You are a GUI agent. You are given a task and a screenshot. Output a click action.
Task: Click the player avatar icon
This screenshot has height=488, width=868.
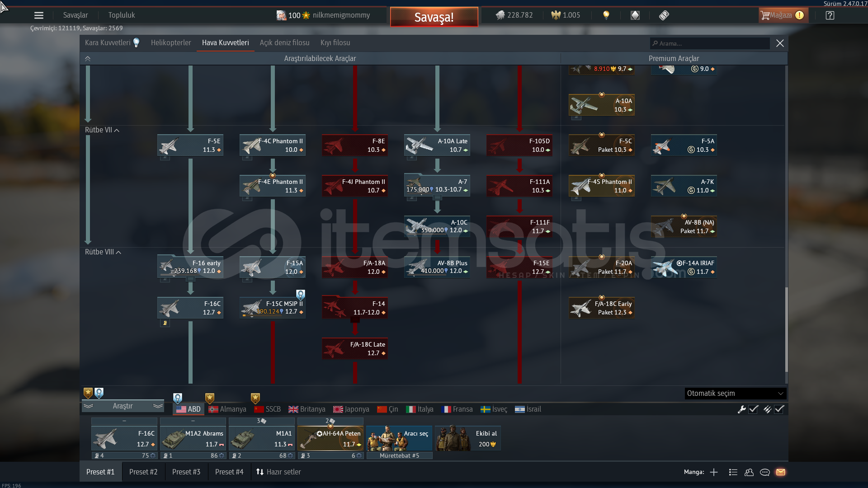click(281, 15)
